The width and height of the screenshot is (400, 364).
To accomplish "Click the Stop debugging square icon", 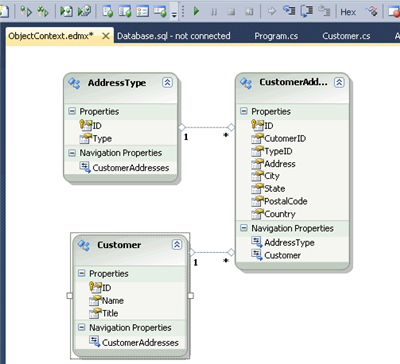I will [231, 12].
